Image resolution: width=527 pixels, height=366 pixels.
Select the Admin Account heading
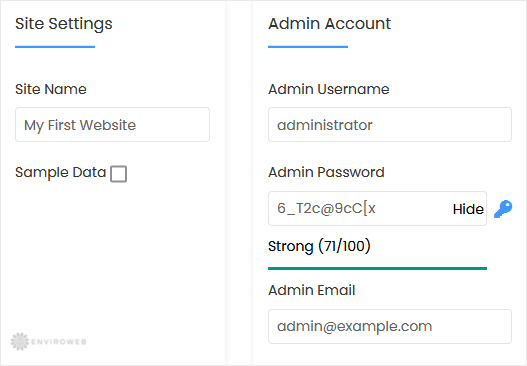329,24
